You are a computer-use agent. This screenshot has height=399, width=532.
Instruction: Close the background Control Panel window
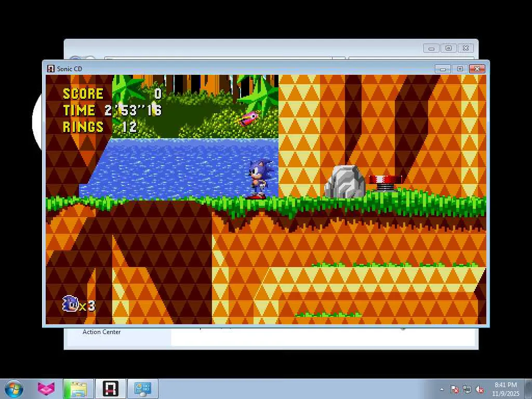click(x=465, y=48)
